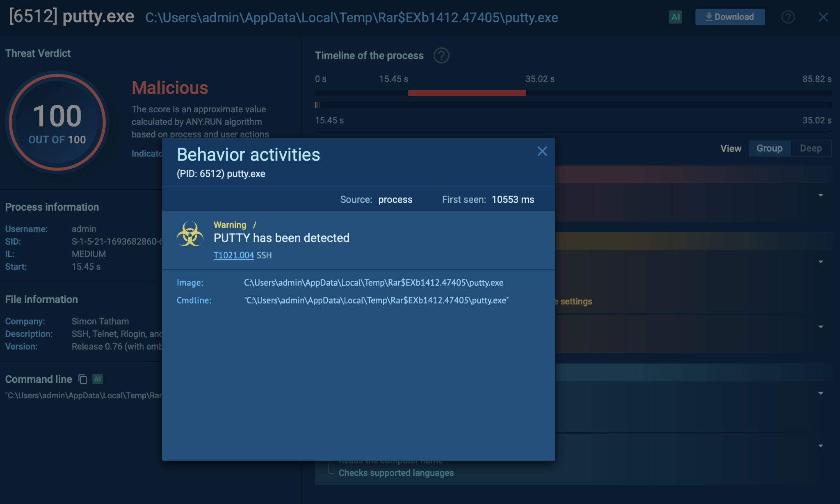
Task: Copy the command line with the copy icon
Action: pos(82,379)
